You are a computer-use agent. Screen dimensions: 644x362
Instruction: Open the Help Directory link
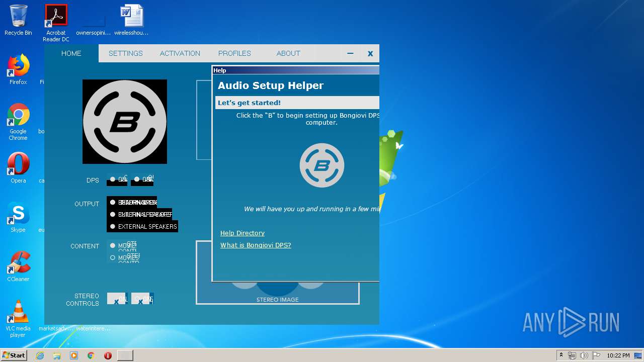coord(243,233)
